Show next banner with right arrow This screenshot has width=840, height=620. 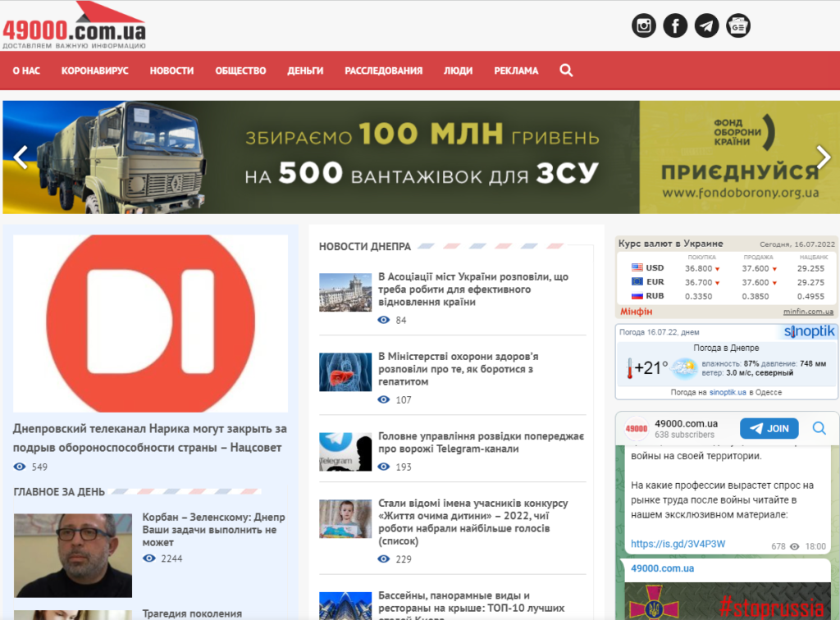(x=824, y=157)
